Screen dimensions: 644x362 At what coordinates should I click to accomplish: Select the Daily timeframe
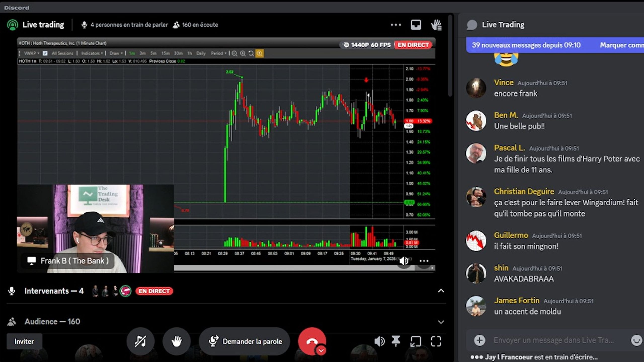point(201,53)
